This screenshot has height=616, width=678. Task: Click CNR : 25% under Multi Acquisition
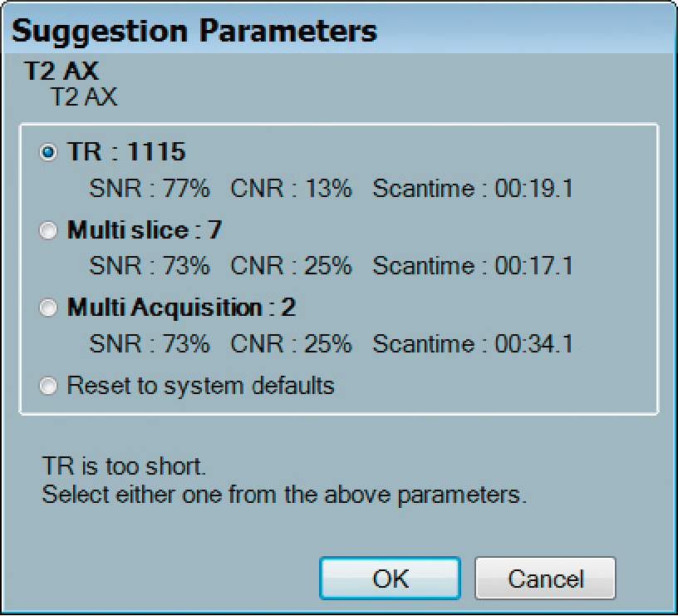click(291, 343)
